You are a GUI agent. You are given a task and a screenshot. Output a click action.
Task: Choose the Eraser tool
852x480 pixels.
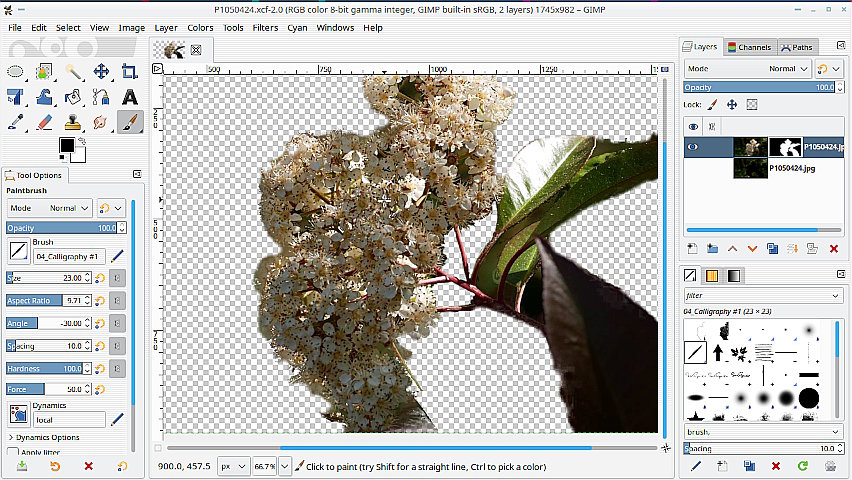tap(44, 122)
